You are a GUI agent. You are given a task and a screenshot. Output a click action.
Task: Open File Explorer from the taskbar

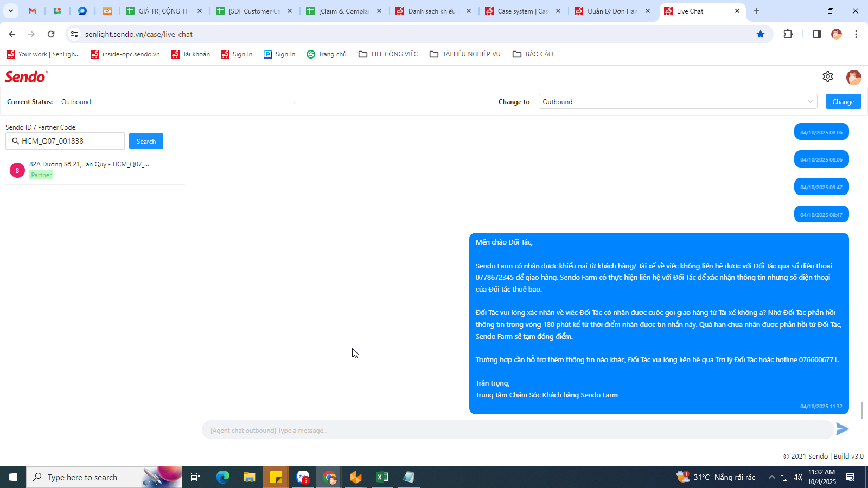(249, 477)
